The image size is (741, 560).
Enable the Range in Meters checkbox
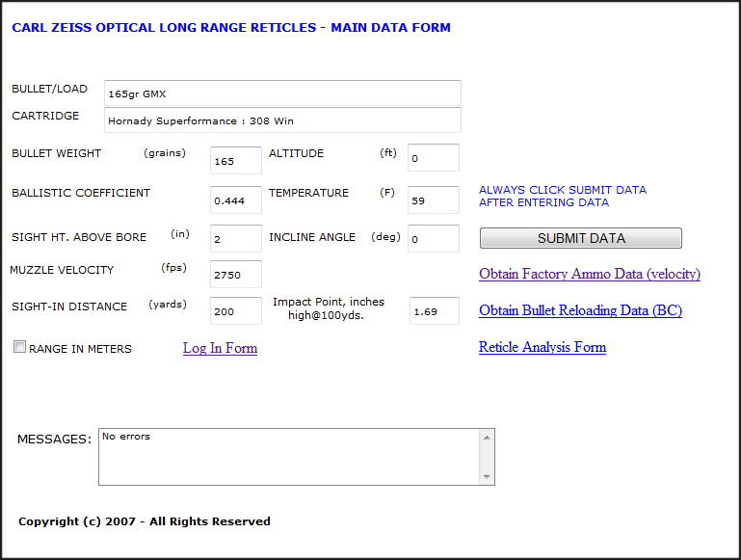[x=19, y=347]
